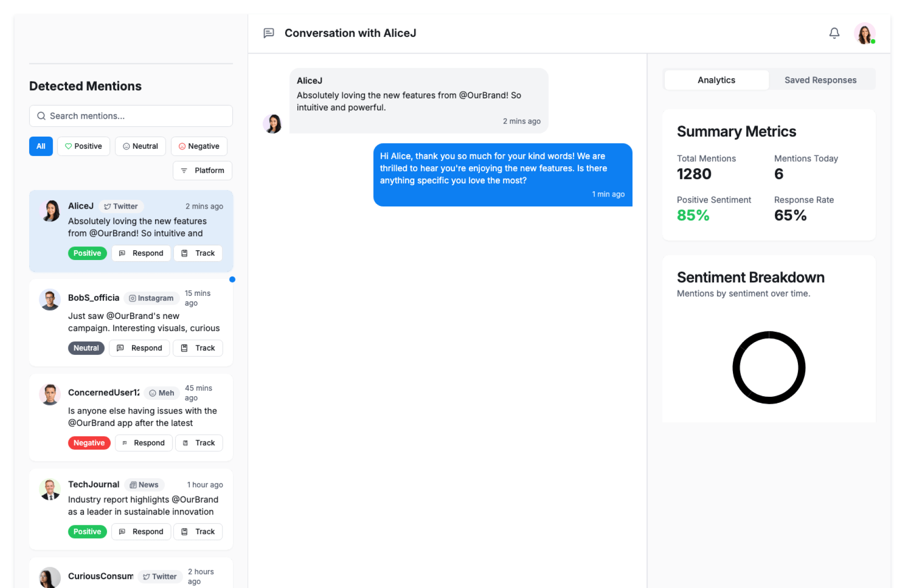Screen dimensions: 905x588
Task: Switch to the Analytics tab
Action: tap(716, 80)
